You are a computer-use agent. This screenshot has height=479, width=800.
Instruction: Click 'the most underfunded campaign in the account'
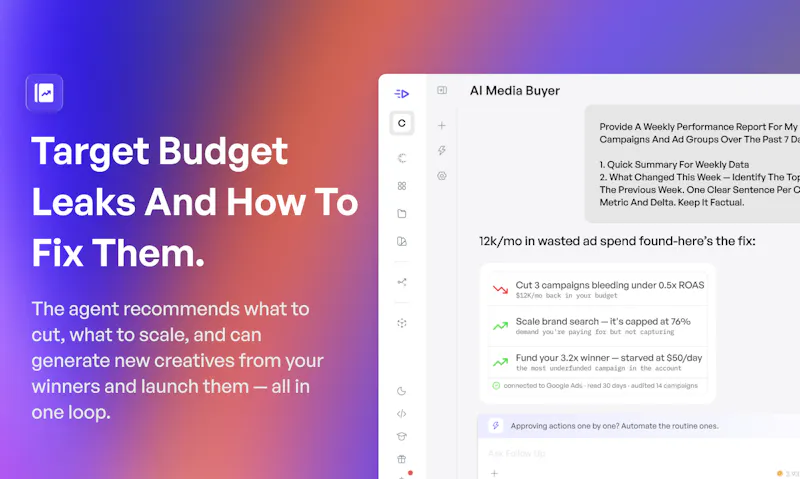pos(598,368)
